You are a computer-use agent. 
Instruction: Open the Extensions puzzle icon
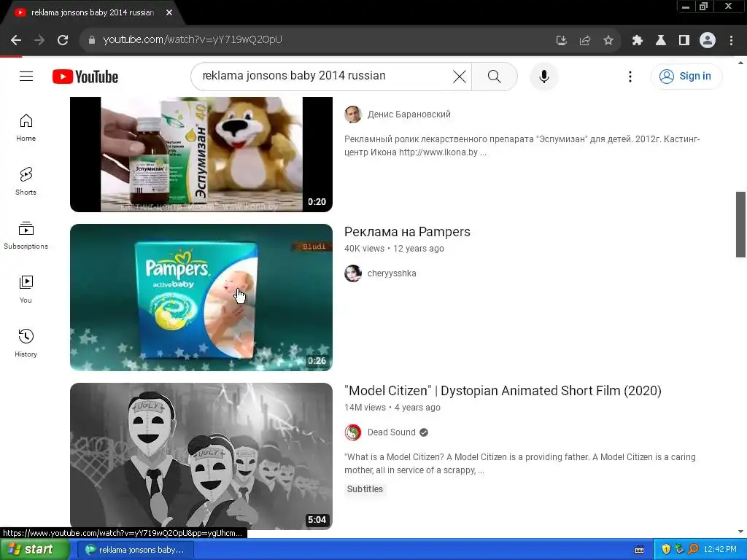pos(638,40)
